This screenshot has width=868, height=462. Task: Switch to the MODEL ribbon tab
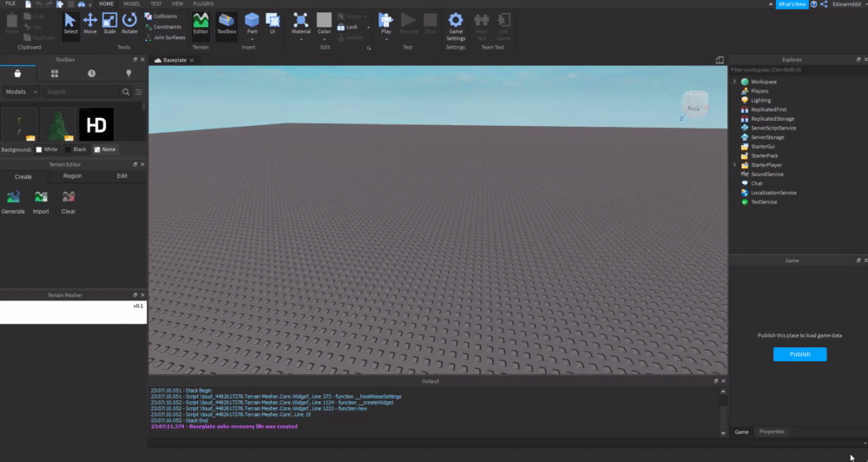pyautogui.click(x=132, y=3)
